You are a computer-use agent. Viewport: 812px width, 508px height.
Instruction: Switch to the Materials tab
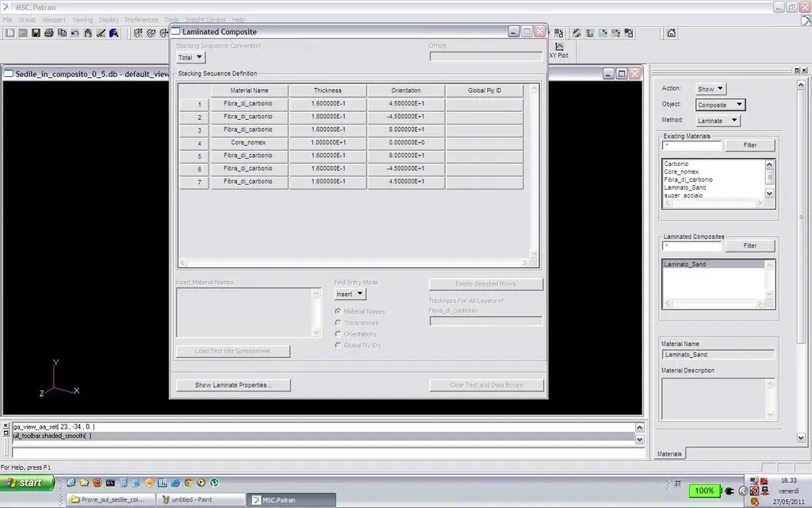click(669, 453)
